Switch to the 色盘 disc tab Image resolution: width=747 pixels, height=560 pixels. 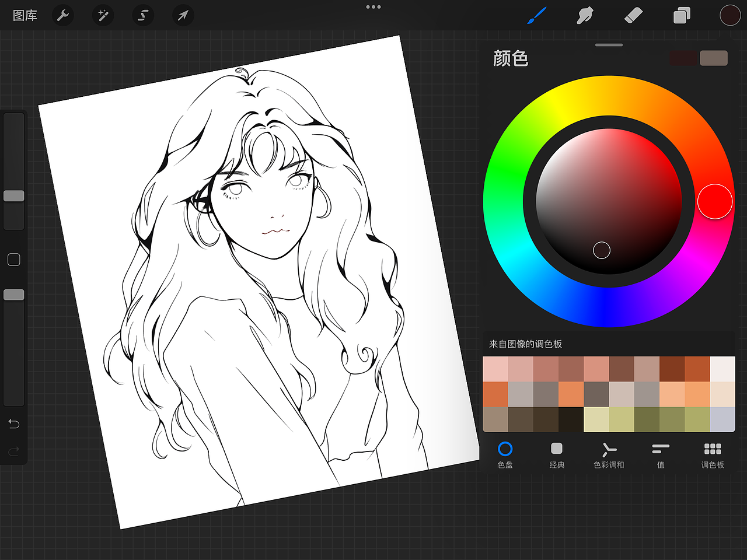pos(505,455)
